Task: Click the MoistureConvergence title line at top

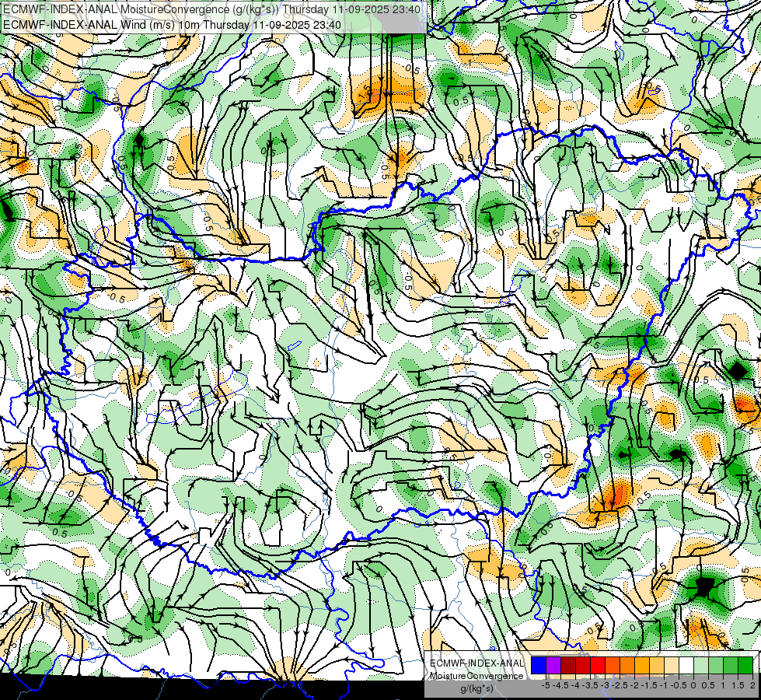Action: tap(211, 9)
